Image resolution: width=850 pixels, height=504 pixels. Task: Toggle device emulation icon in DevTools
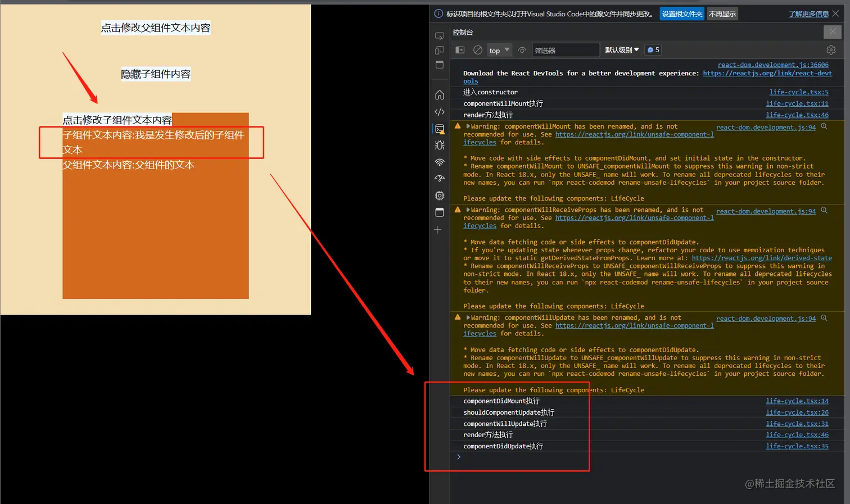pyautogui.click(x=440, y=51)
